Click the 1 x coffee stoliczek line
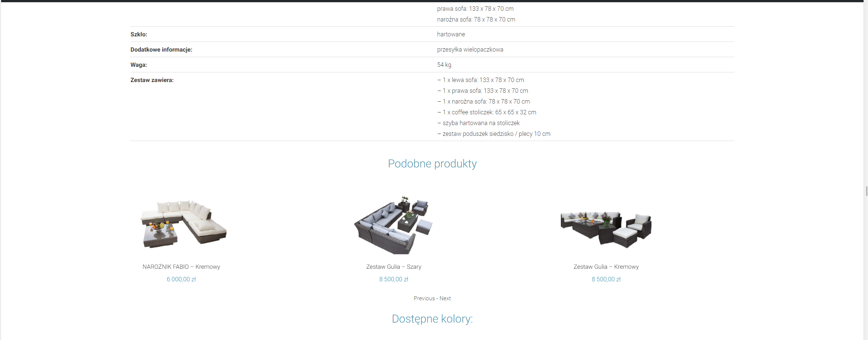 [487, 112]
